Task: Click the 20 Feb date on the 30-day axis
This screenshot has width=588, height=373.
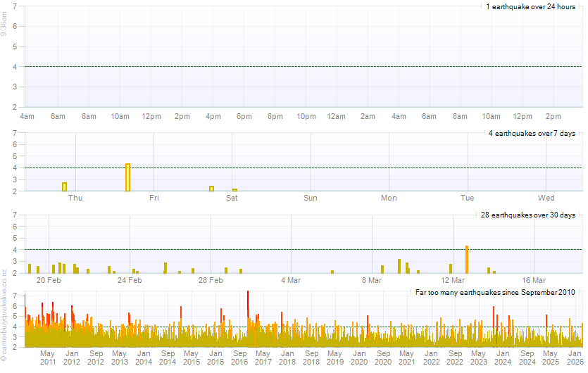Action: tap(49, 280)
